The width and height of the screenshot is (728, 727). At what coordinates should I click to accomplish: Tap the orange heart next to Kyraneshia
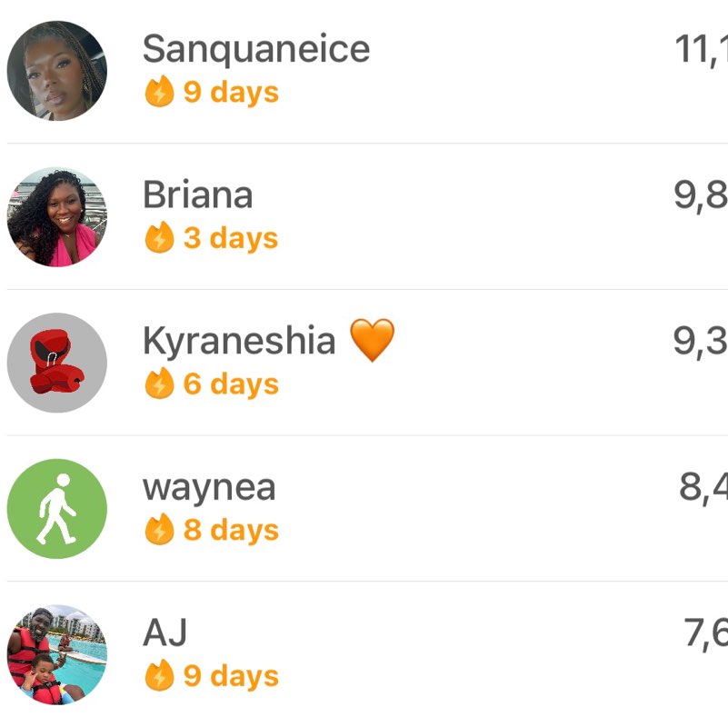(372, 340)
